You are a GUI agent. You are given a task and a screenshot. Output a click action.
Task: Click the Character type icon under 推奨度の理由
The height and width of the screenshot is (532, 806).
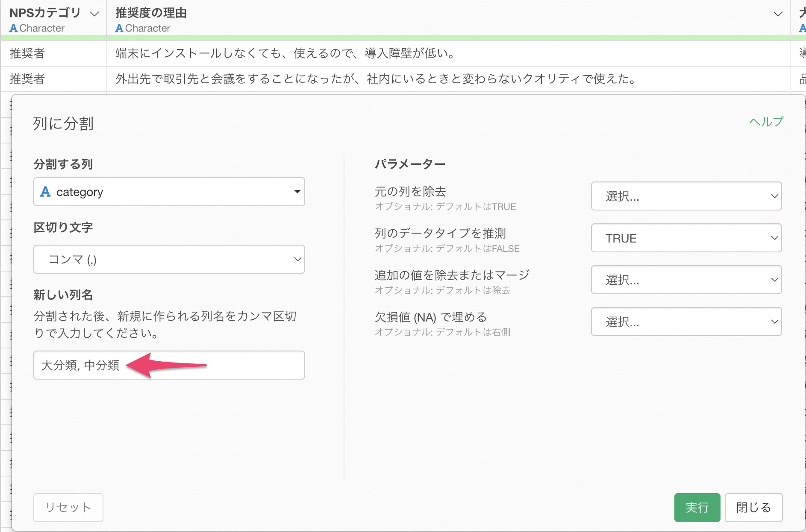click(x=119, y=28)
